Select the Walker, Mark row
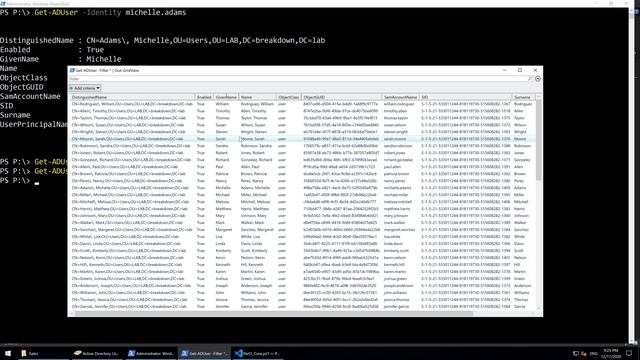 click(x=302, y=222)
